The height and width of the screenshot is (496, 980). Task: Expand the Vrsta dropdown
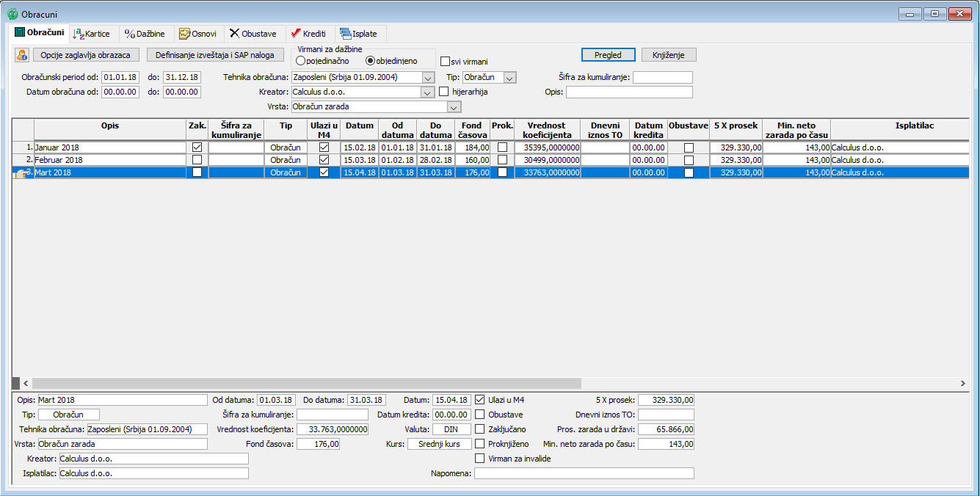coord(454,107)
